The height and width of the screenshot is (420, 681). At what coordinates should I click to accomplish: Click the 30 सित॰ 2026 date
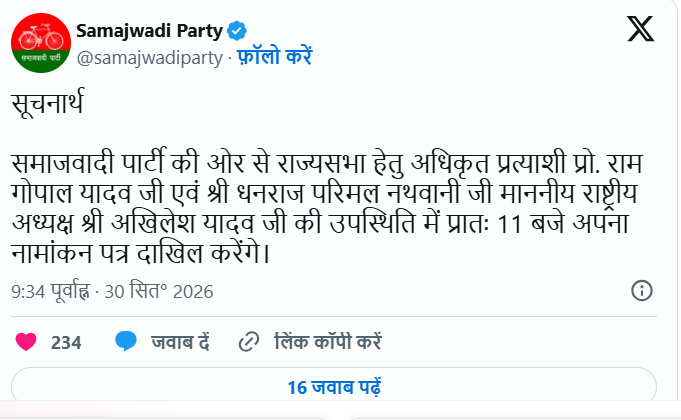(159, 291)
